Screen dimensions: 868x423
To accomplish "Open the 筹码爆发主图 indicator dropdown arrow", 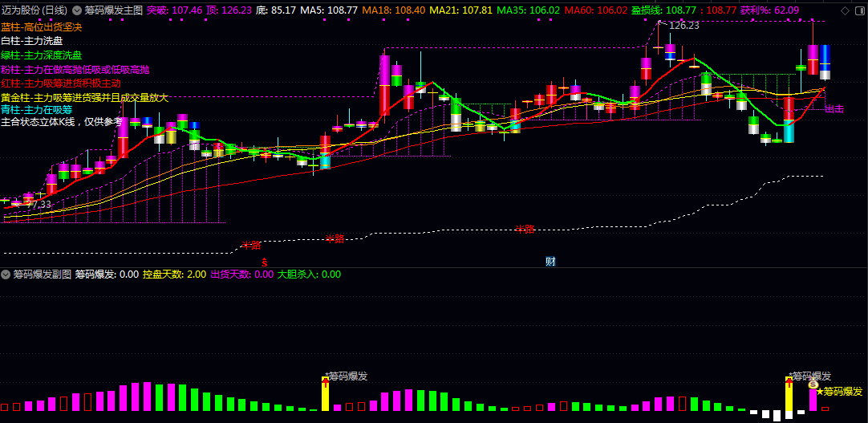I will [76, 10].
